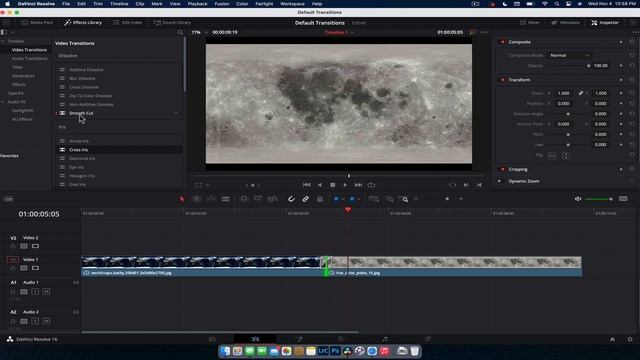Open the Timeline menu in menu bar
Image resolution: width=640 pixels, height=360 pixels.
point(119,4)
